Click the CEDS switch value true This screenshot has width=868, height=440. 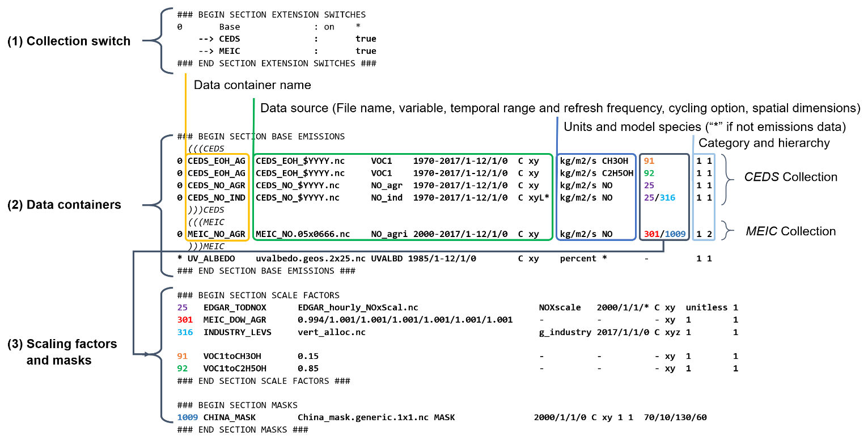click(x=366, y=39)
